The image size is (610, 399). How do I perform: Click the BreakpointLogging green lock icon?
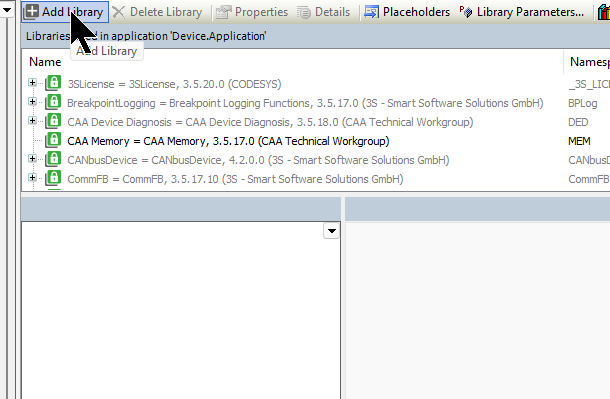point(53,102)
